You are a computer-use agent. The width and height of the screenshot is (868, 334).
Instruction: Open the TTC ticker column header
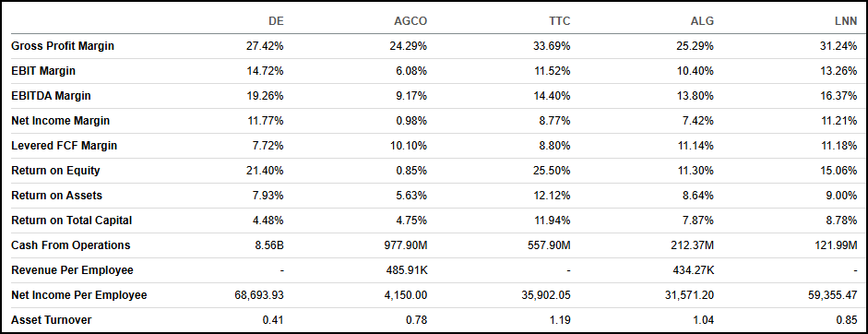559,21
